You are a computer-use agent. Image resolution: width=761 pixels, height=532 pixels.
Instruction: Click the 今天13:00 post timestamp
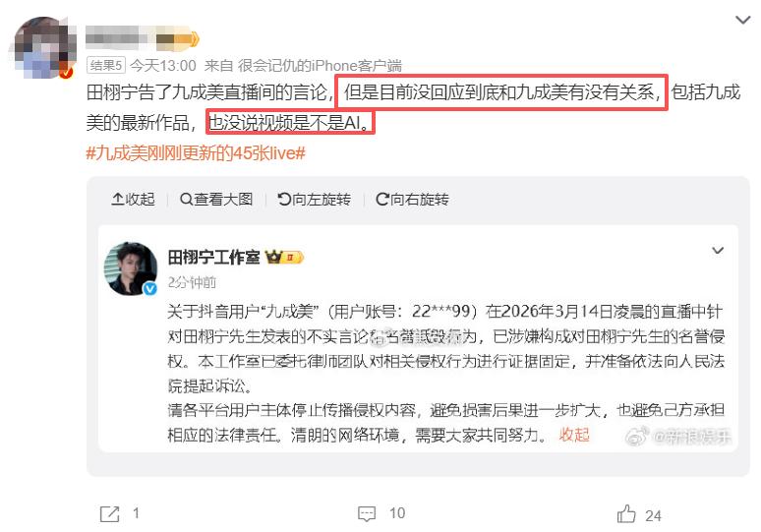pyautogui.click(x=163, y=65)
